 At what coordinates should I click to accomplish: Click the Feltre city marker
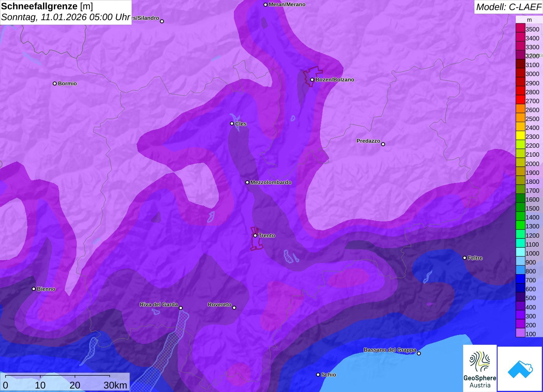pyautogui.click(x=465, y=258)
